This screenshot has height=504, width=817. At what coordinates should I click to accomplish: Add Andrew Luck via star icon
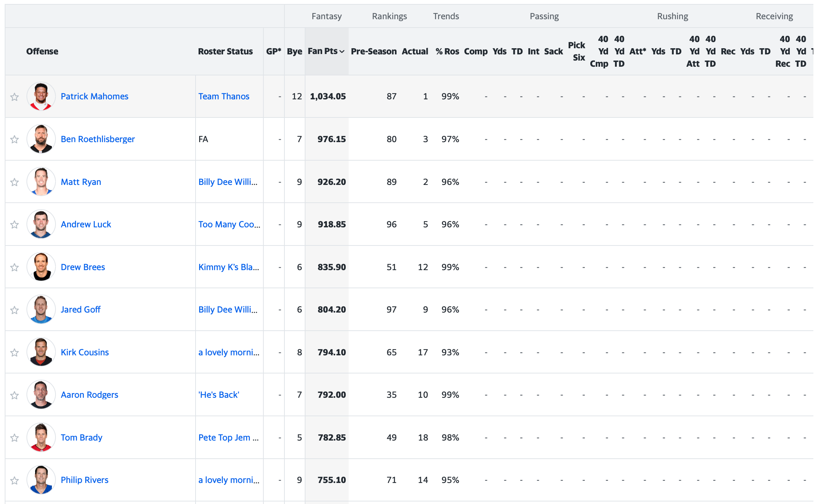pyautogui.click(x=15, y=224)
